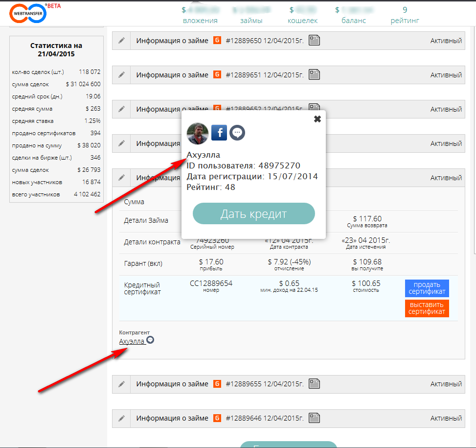
Task: Click G guarantee badge on loan #12889655
Action: point(217,384)
